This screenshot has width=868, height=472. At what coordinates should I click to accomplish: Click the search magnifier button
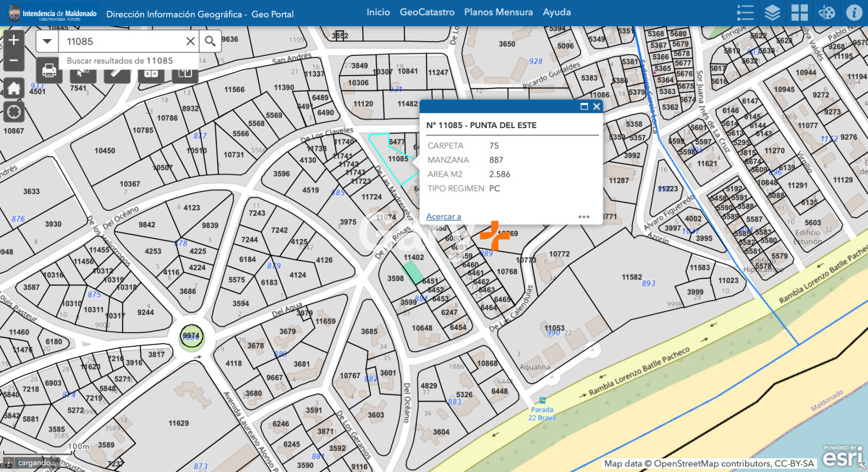click(x=210, y=41)
